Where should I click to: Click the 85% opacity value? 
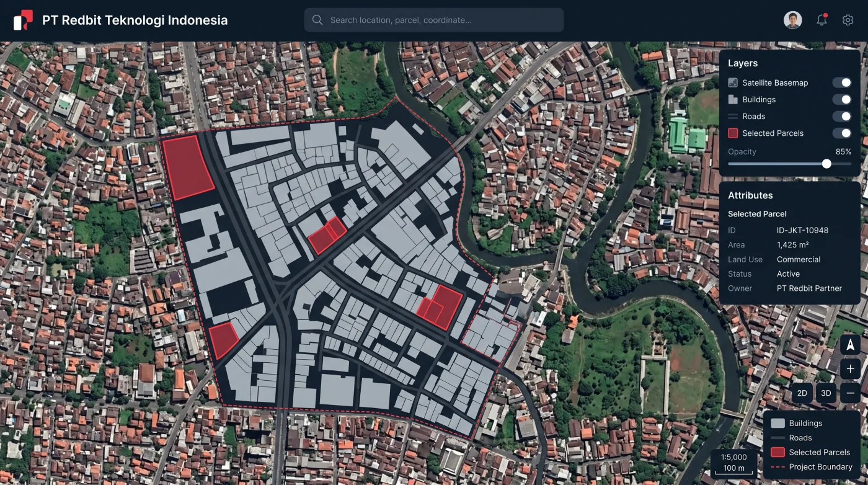tap(843, 151)
